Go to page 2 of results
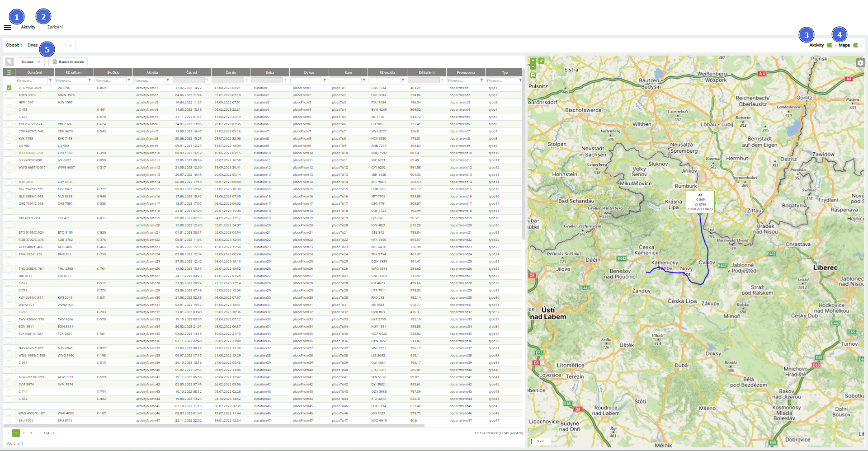The width and height of the screenshot is (868, 451). click(x=24, y=433)
